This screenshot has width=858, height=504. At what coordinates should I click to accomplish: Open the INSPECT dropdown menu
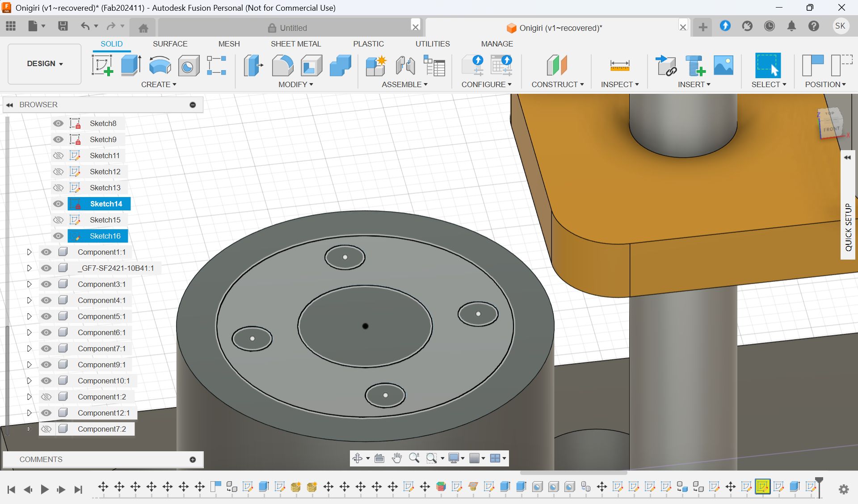(x=620, y=84)
